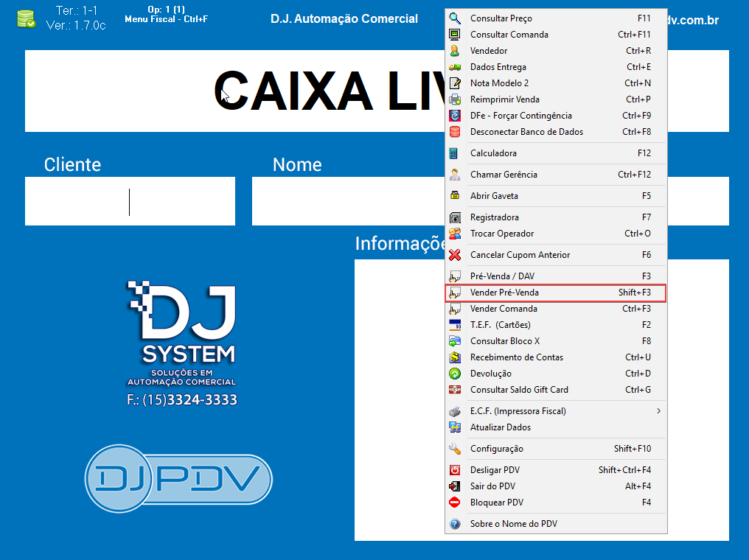The image size is (749, 560).
Task: Click the no-entry icon for Bloquear PDV
Action: [x=455, y=503]
